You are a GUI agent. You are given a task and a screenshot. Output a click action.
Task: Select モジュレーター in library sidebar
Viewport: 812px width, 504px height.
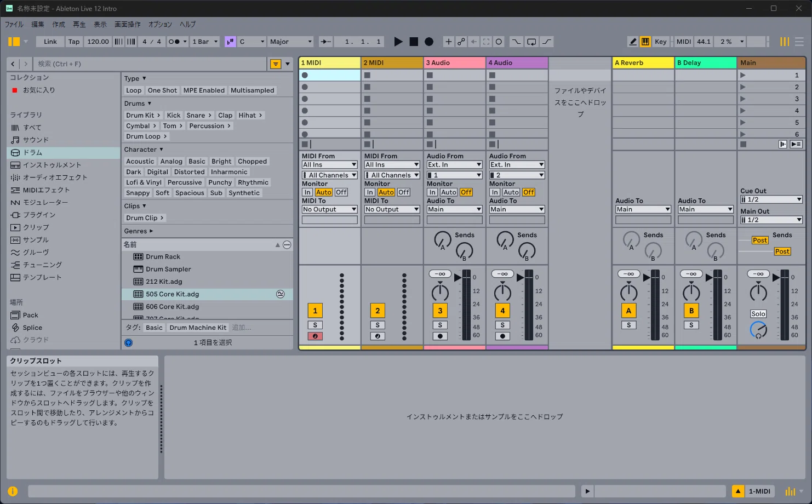(63, 203)
